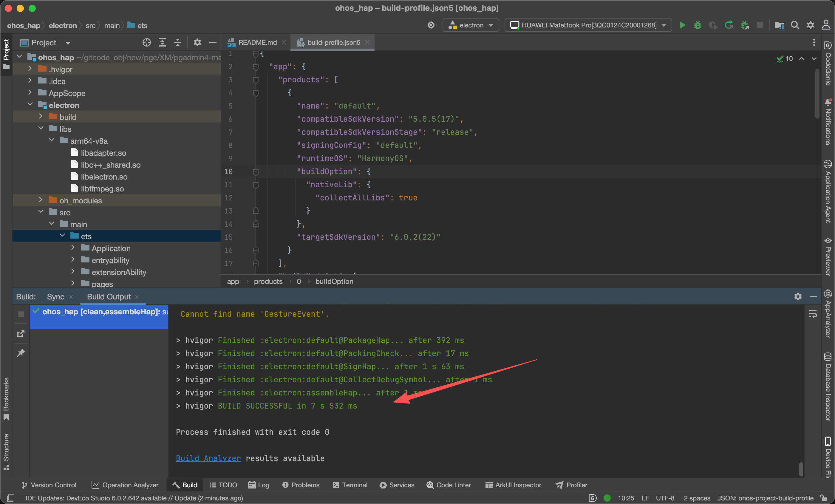The image size is (835, 504).
Task: Expand the .hvigor folder
Action: click(30, 69)
